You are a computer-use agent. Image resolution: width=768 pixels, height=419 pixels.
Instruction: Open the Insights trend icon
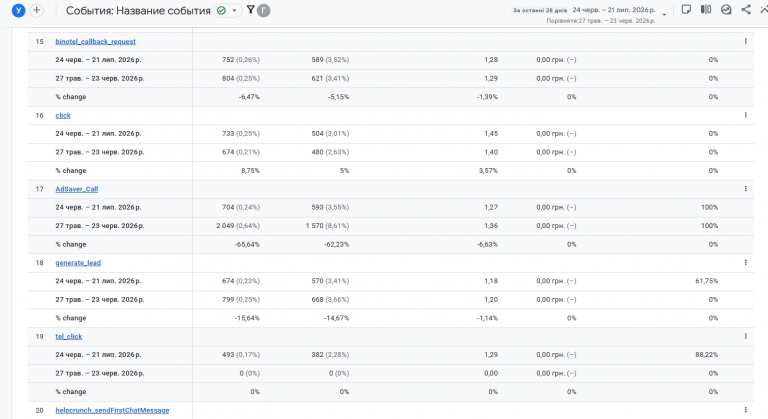click(x=726, y=9)
